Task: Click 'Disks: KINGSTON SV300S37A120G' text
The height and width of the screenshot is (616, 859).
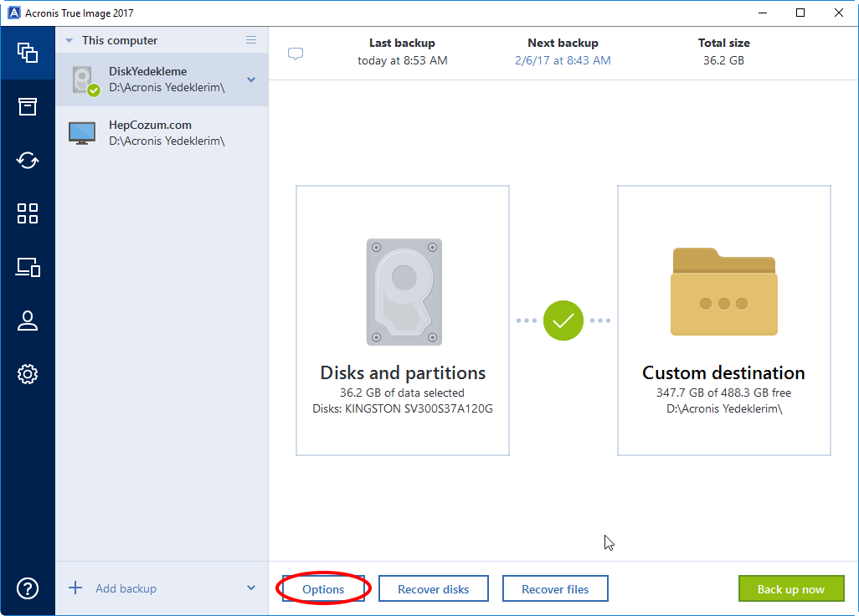Action: pos(403,409)
